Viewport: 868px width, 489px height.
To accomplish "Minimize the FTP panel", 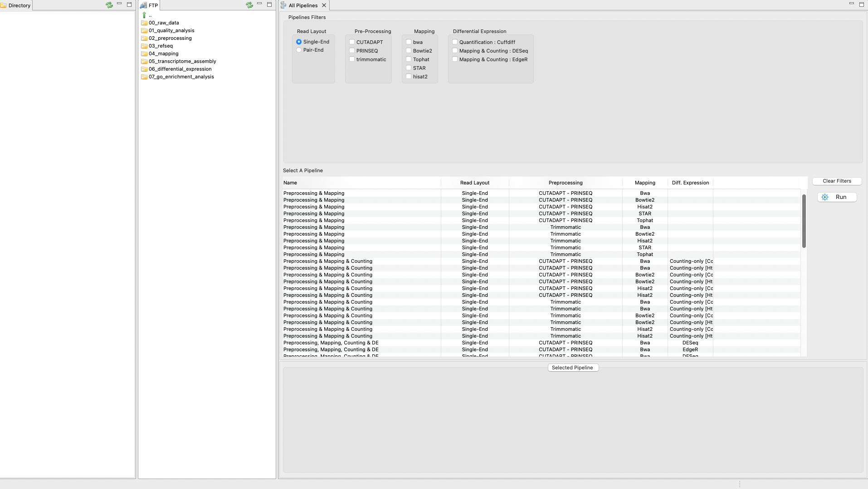I will (x=259, y=4).
